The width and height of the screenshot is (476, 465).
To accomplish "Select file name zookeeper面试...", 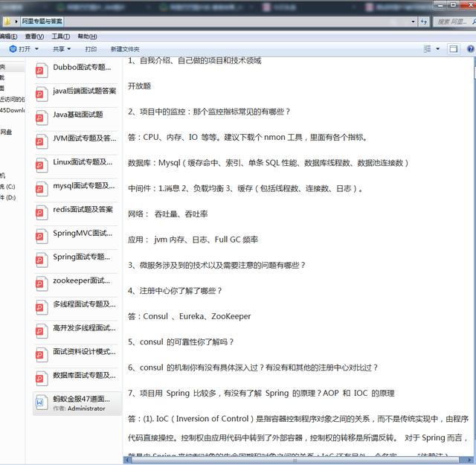I will click(81, 280).
